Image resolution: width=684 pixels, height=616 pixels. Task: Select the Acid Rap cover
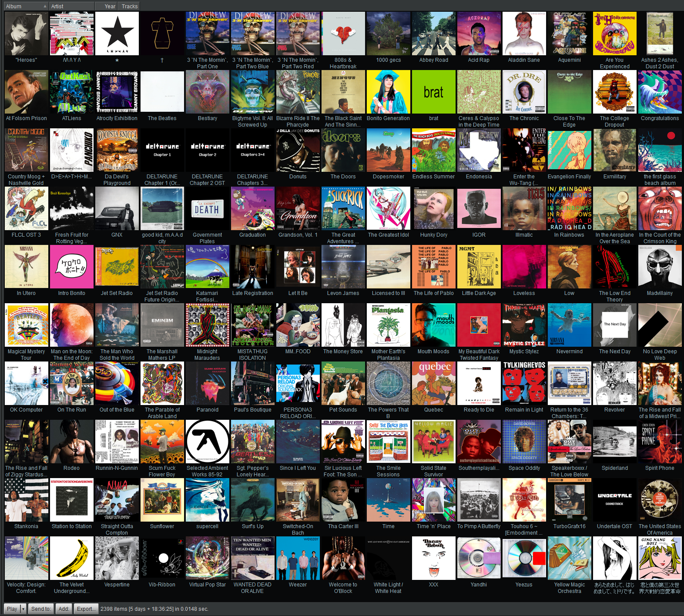(x=479, y=33)
